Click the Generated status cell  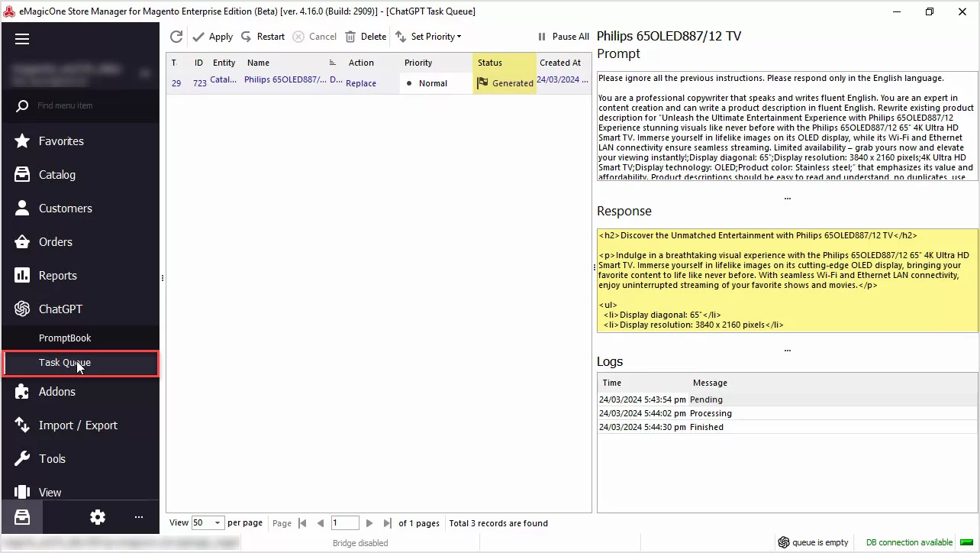pos(505,83)
